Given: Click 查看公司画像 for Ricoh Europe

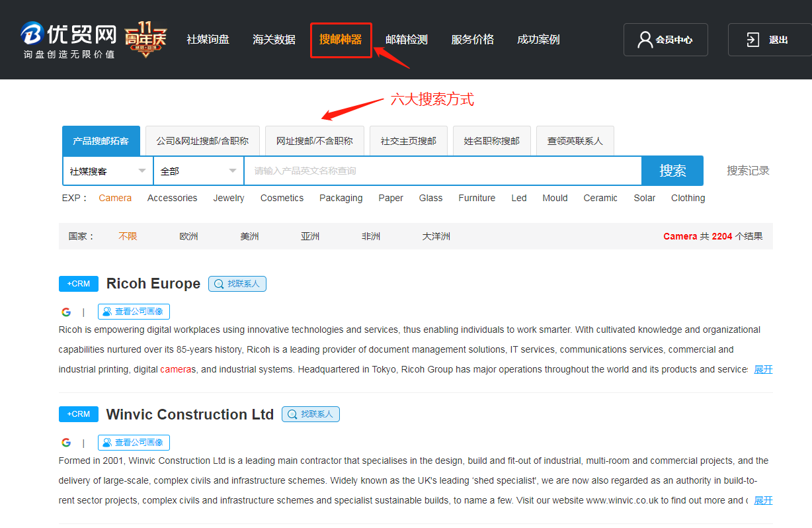Looking at the screenshot, I should point(134,312).
